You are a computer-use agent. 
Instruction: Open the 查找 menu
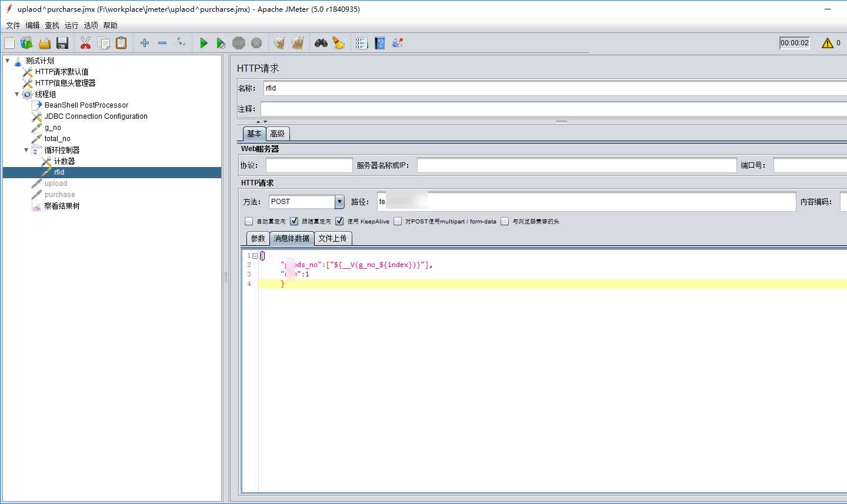(x=52, y=25)
